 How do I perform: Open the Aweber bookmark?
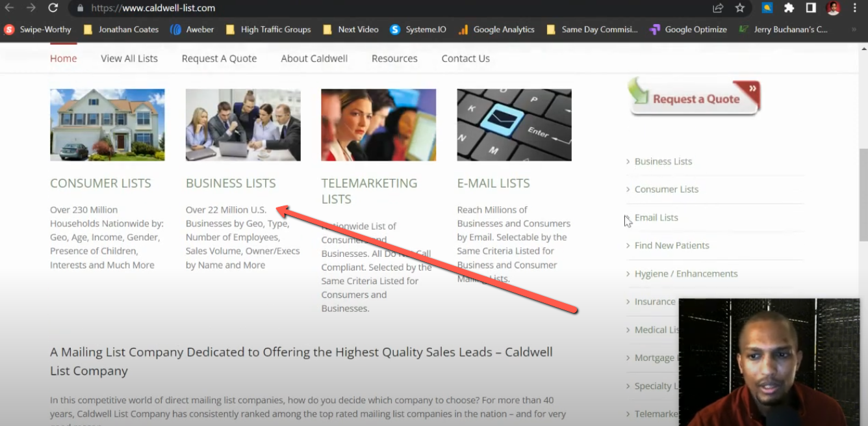tap(192, 29)
